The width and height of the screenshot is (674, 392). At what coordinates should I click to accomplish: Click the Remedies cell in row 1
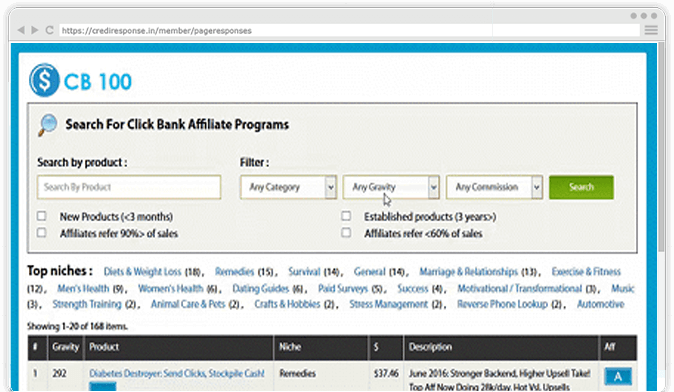pos(297,374)
